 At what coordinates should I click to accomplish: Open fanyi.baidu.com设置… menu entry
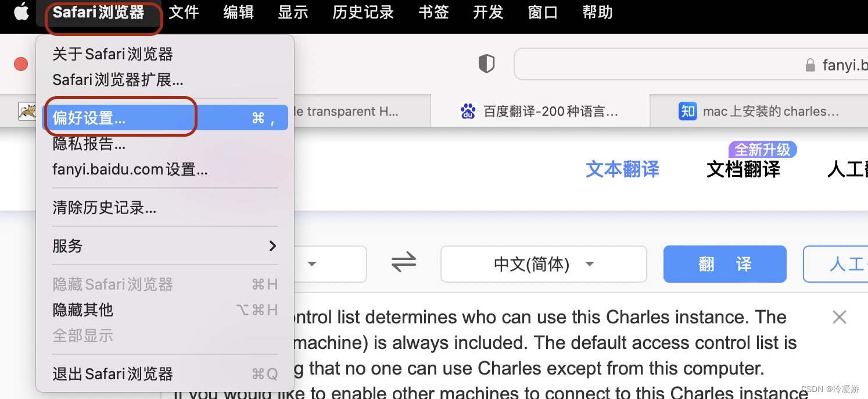pyautogui.click(x=165, y=169)
